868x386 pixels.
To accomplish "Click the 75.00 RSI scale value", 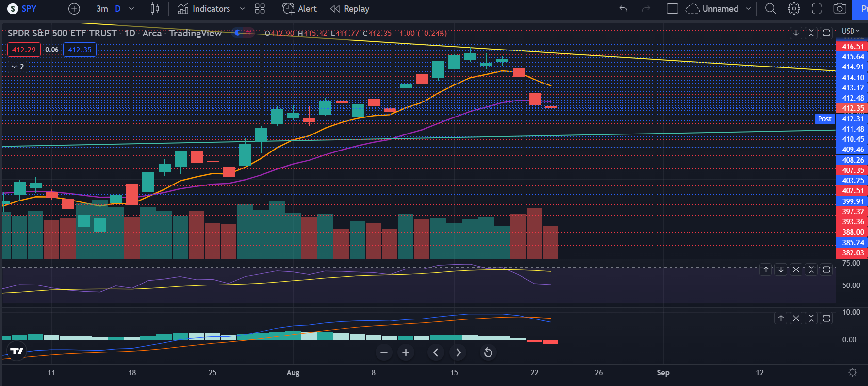I will tap(851, 263).
